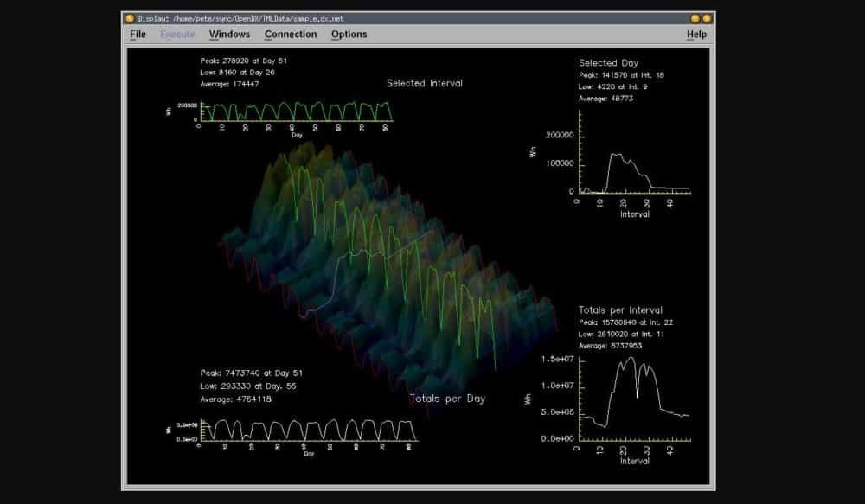Click the 'Selected Day' heading text

coord(610,63)
